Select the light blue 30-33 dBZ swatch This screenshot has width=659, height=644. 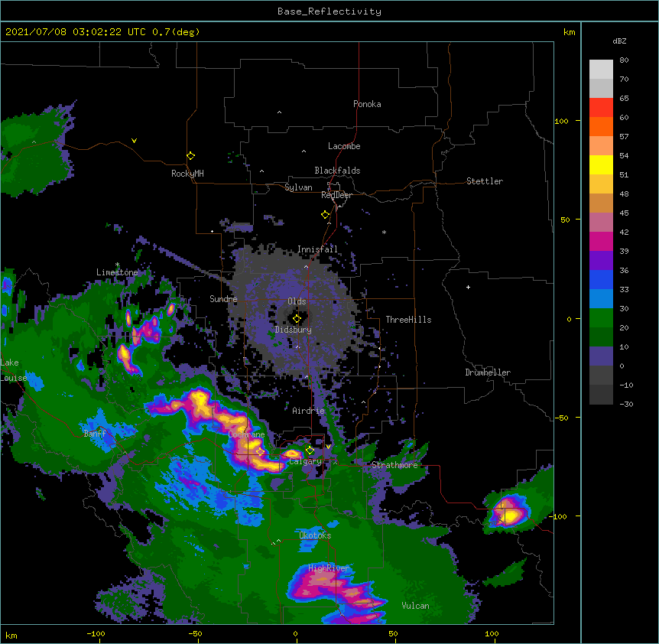coord(601,299)
